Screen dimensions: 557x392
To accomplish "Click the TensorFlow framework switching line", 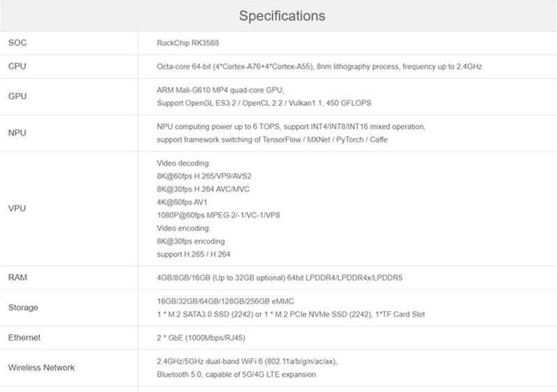I will [272, 140].
